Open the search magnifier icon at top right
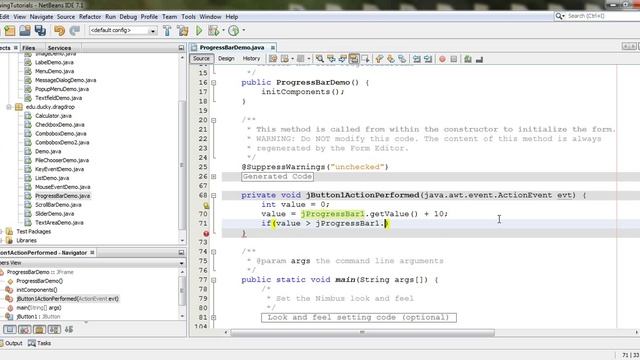 559,16
